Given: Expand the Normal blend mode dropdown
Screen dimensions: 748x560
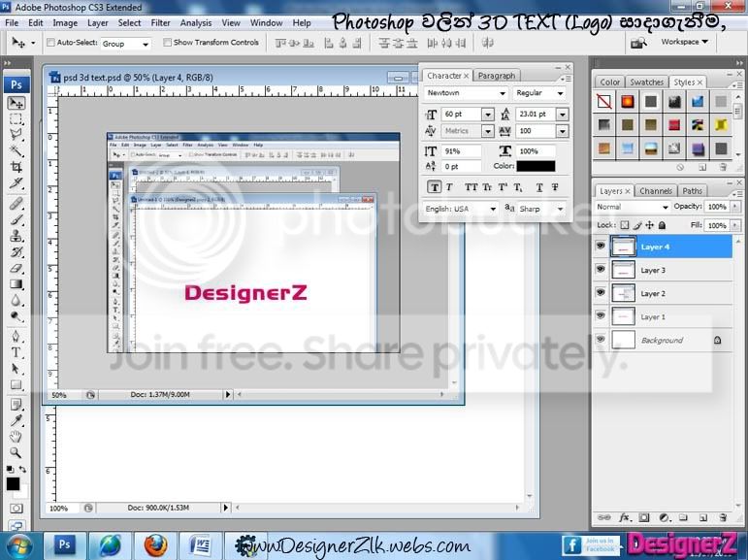Looking at the screenshot, I should 632,207.
